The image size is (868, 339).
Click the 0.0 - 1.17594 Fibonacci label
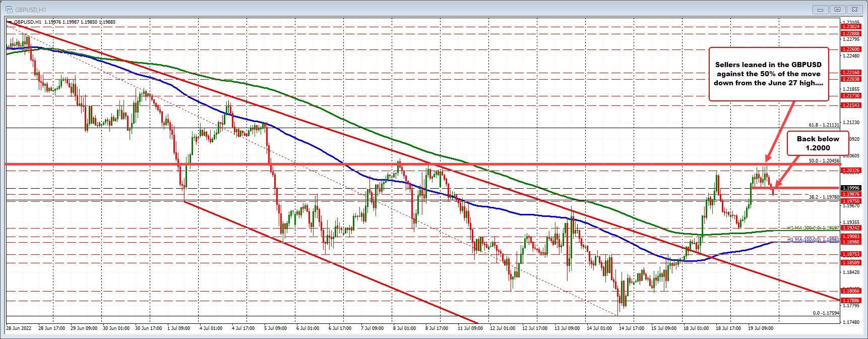click(x=826, y=313)
